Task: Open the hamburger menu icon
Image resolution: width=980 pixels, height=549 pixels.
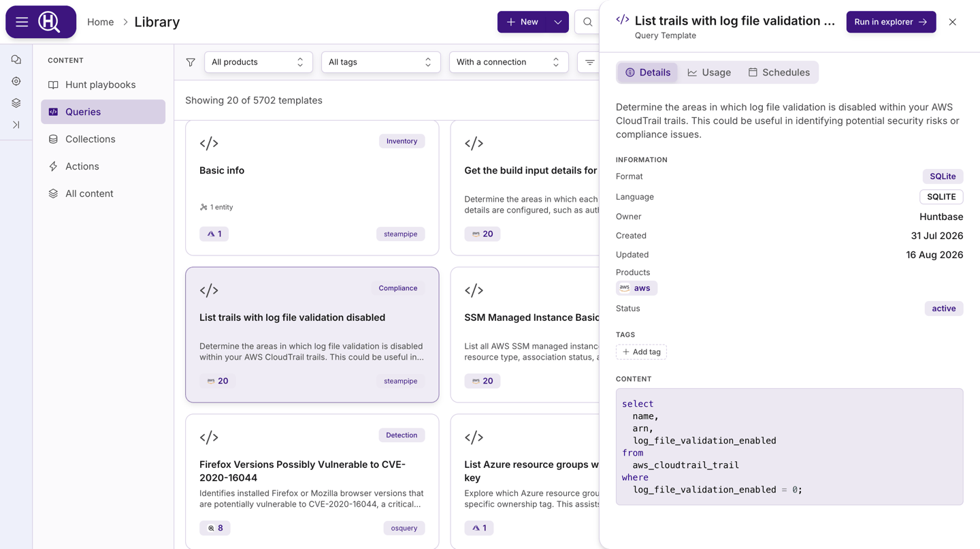Action: 22,22
